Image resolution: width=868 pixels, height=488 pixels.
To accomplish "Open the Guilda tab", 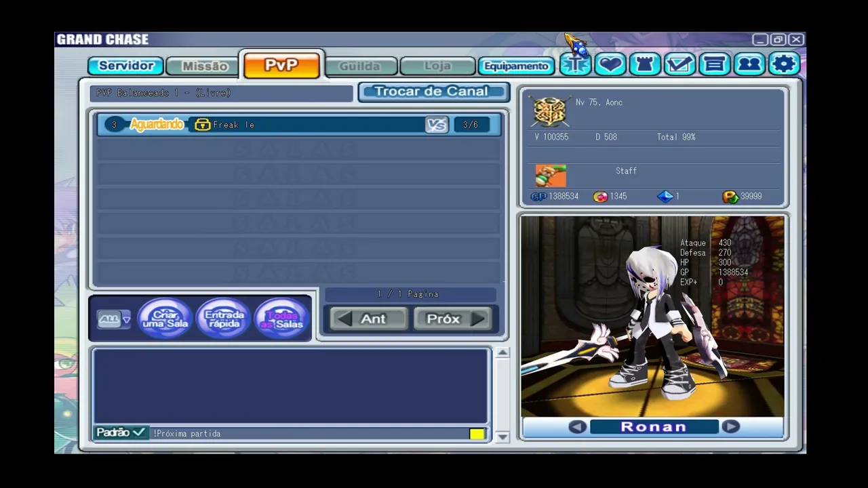I will click(x=360, y=66).
